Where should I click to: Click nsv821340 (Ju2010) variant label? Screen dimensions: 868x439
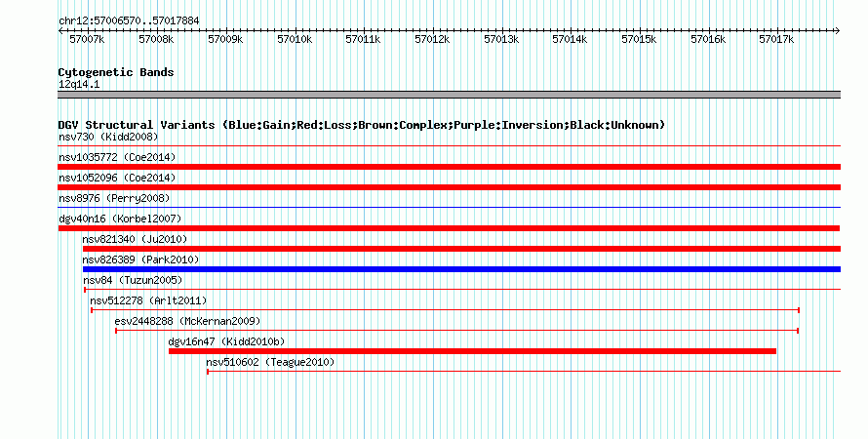[x=135, y=239]
